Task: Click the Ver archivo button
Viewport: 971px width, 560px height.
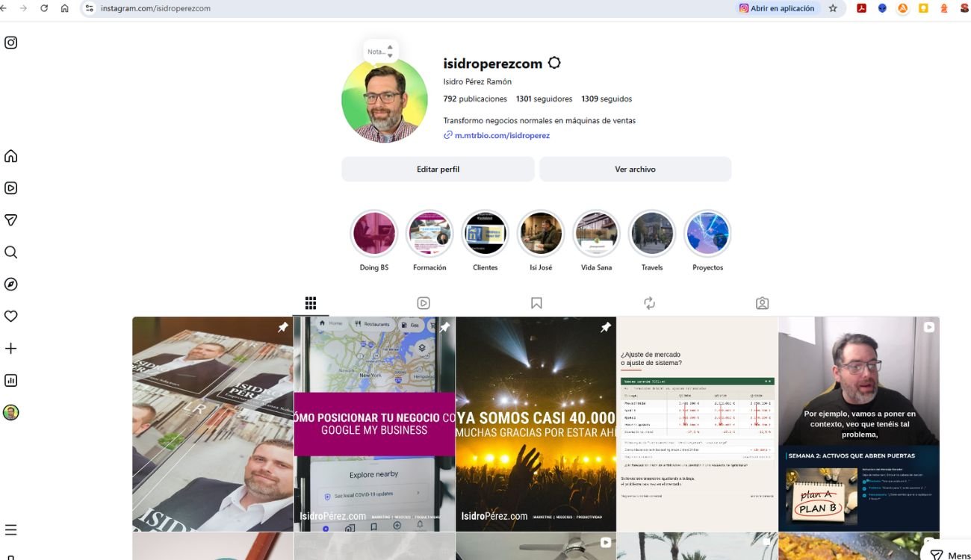Action: [635, 169]
